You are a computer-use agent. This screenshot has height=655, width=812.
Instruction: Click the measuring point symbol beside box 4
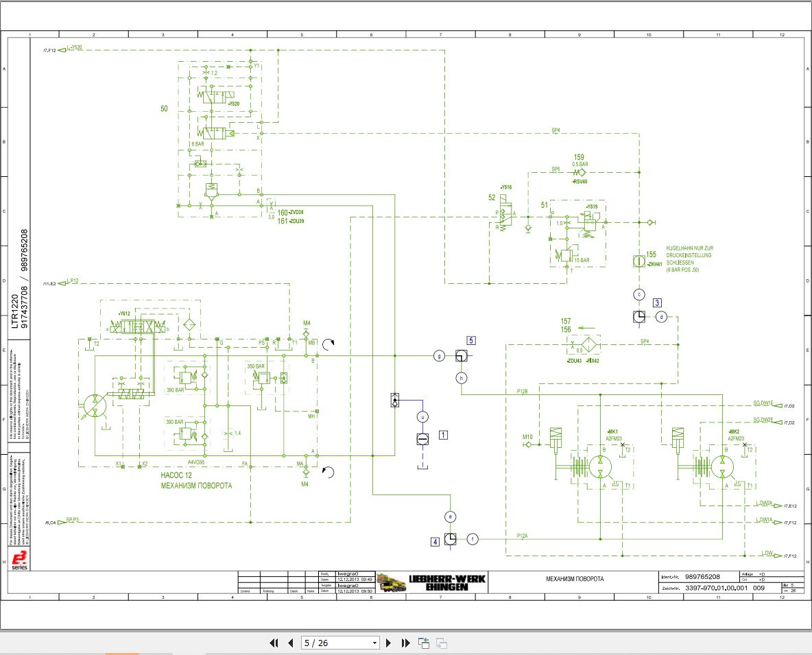[x=450, y=539]
